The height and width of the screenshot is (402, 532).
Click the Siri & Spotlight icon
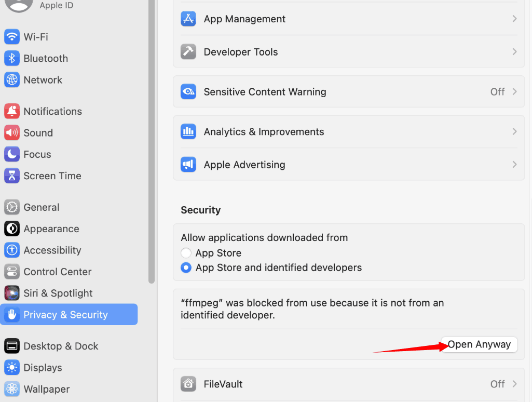[x=12, y=293]
